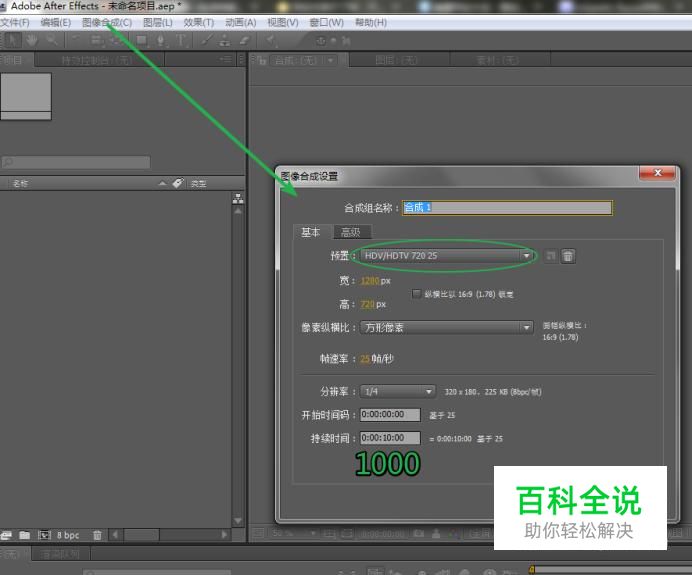This screenshot has height=575, width=692.
Task: Open the 效果(T) menu
Action: (199, 22)
